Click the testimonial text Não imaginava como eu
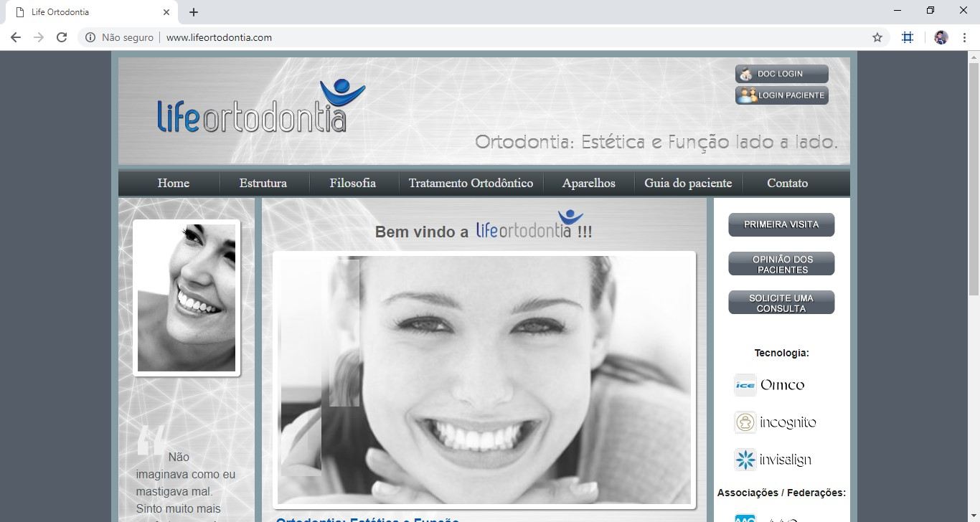 (186, 465)
